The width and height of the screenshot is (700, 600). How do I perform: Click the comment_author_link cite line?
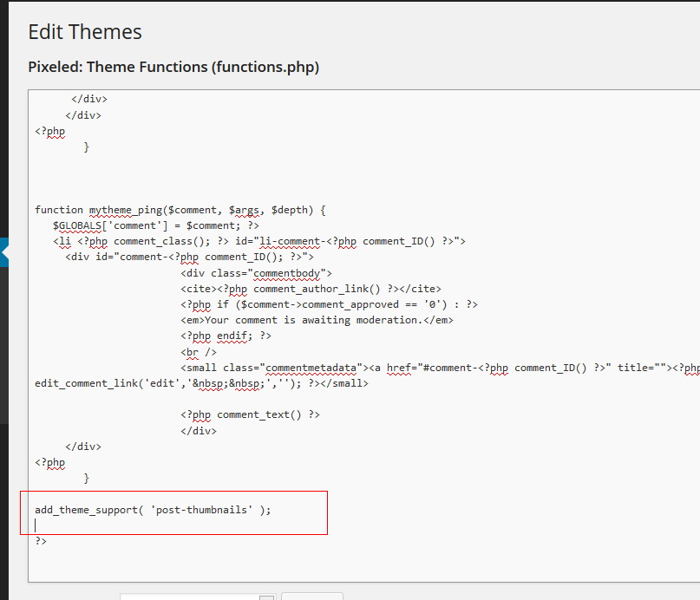point(311,289)
